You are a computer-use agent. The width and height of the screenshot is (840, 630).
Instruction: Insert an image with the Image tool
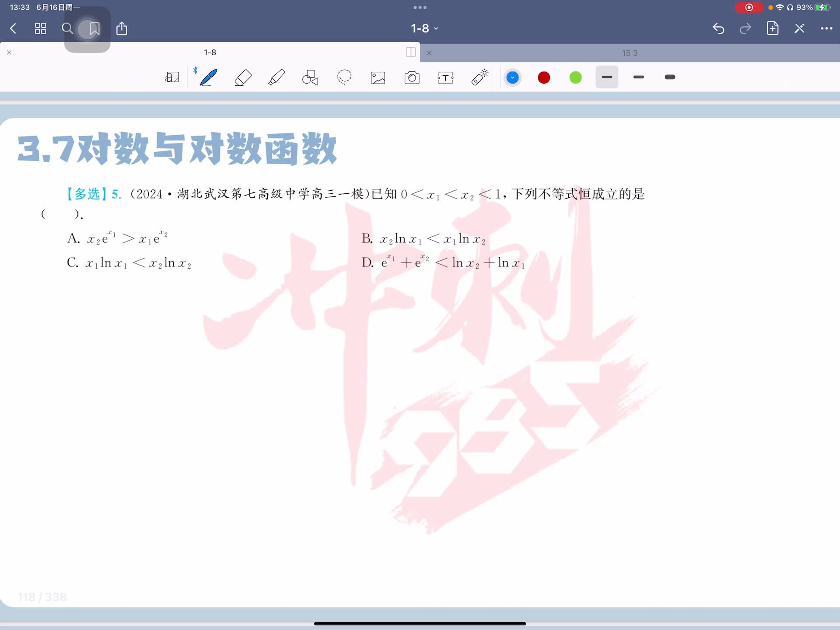pos(378,78)
